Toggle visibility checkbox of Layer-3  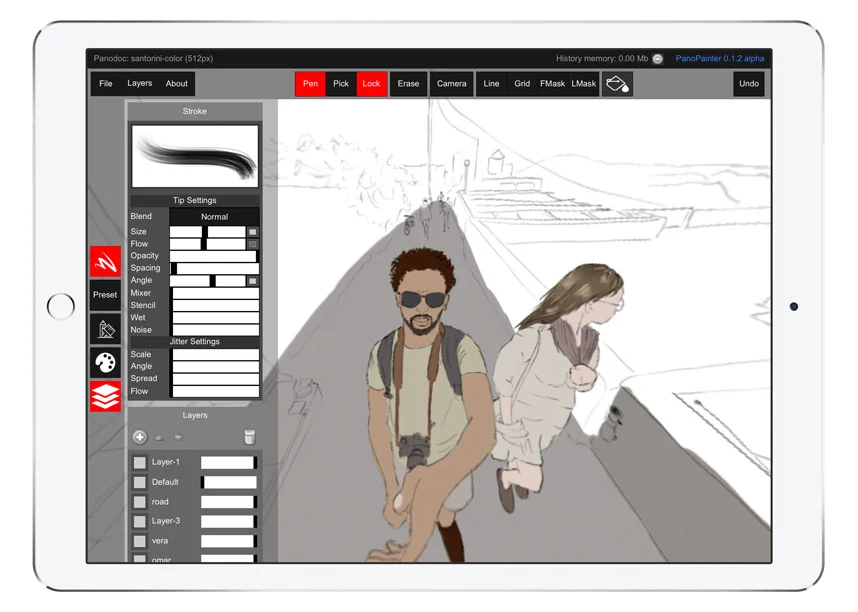[x=140, y=522]
